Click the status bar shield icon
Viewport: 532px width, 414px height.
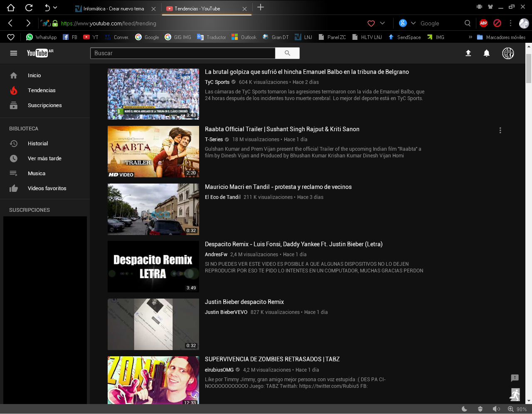click(480, 409)
